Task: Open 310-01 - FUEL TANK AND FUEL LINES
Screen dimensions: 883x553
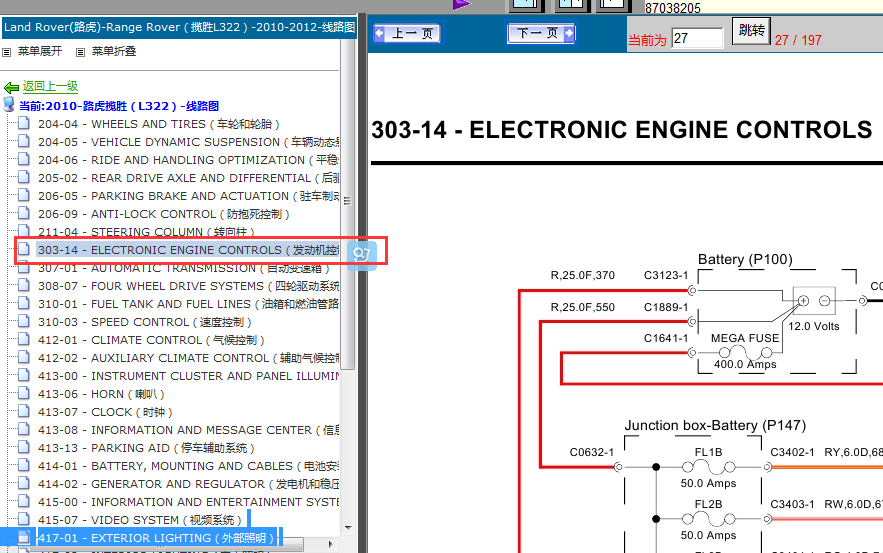Action: click(188, 304)
